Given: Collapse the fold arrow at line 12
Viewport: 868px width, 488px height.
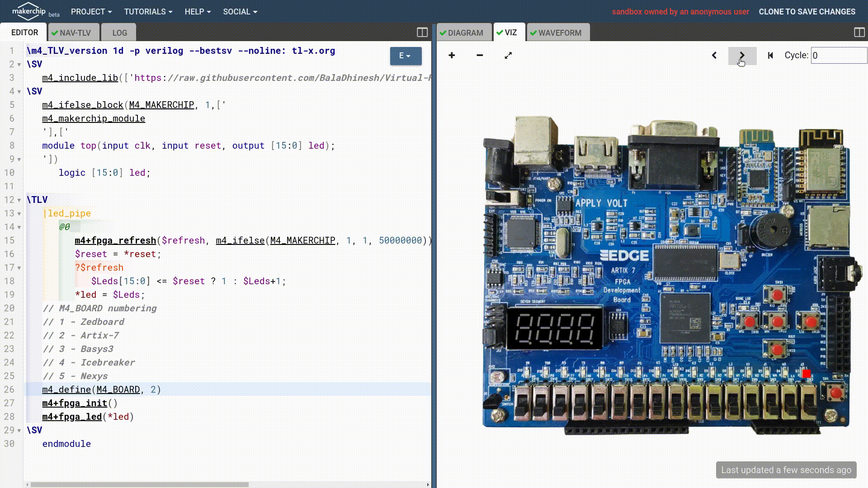Looking at the screenshot, I should pos(19,200).
